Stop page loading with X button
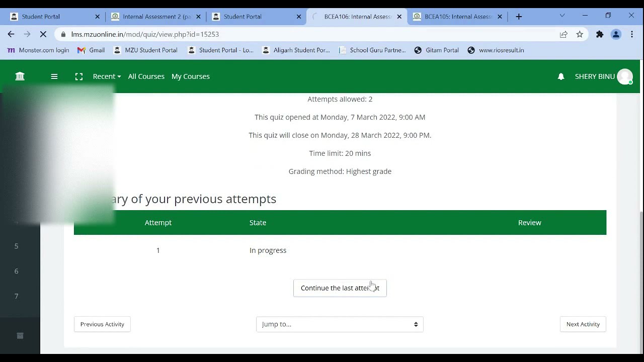The image size is (644, 362). coord(43,34)
